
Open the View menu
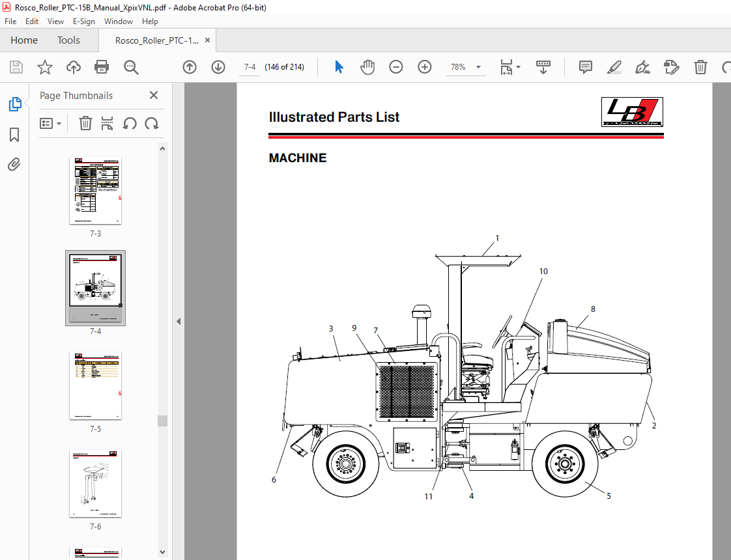point(55,21)
